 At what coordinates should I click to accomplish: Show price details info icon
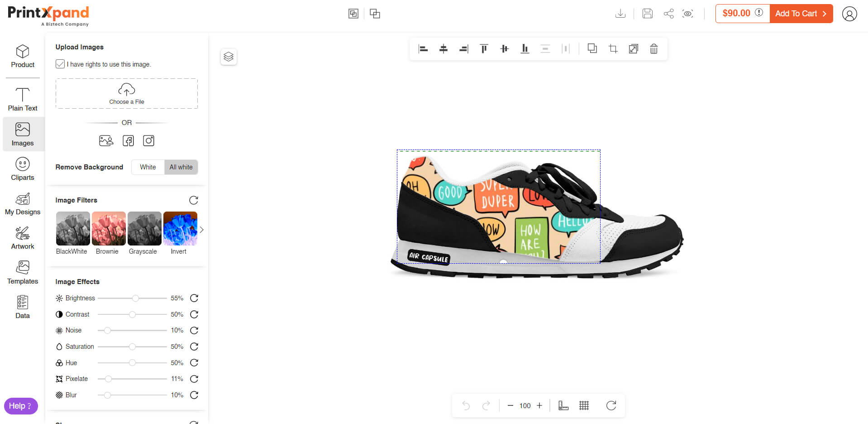click(759, 13)
